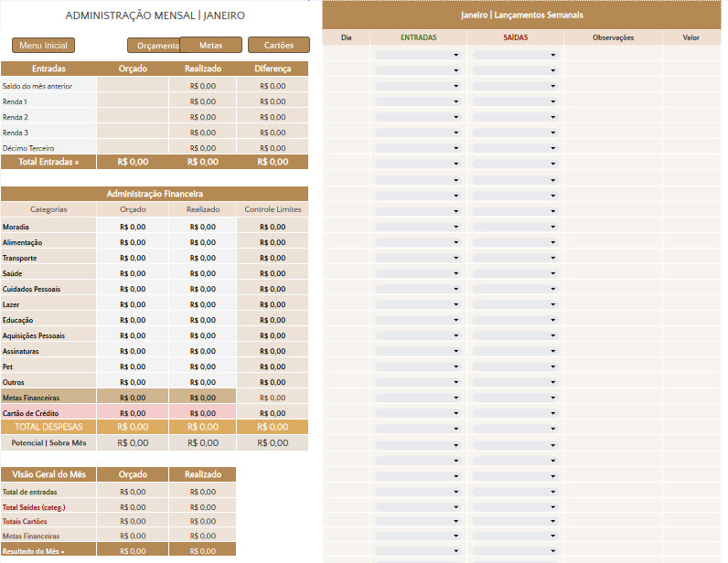
Task: Select the Moradia category cell
Action: 48,226
